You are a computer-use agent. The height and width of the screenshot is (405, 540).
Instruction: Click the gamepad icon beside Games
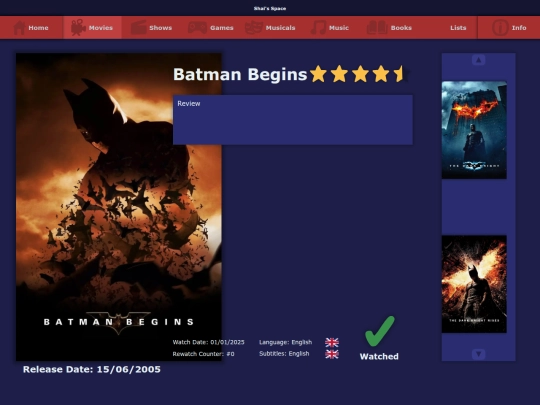click(197, 28)
